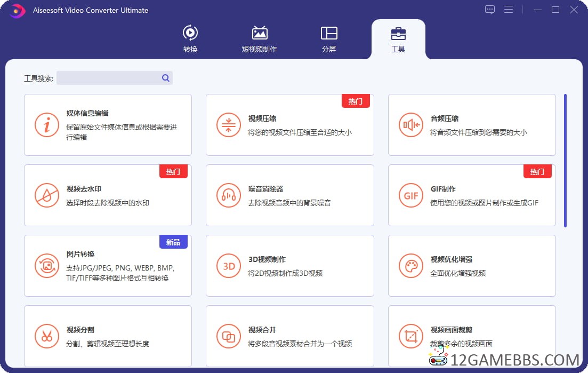
Task: Click the video enhancer palette icon
Action: (x=410, y=266)
